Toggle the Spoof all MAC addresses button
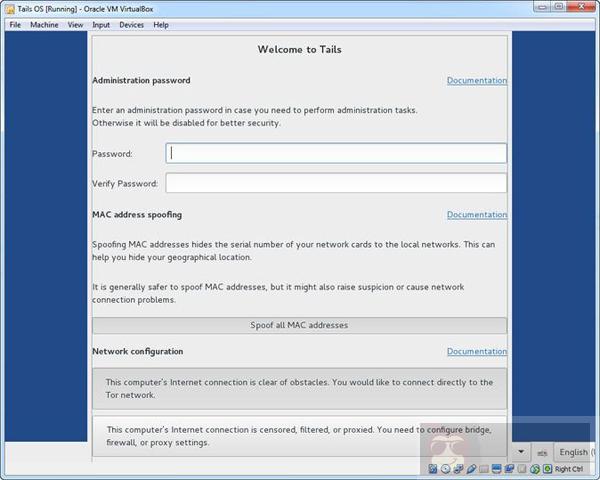This screenshot has height=480, width=600. tap(299, 325)
